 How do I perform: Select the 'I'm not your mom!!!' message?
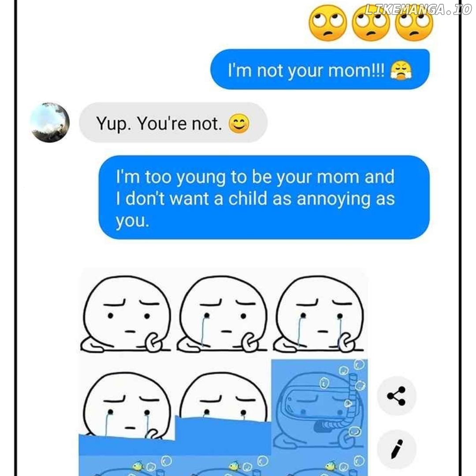(x=320, y=69)
